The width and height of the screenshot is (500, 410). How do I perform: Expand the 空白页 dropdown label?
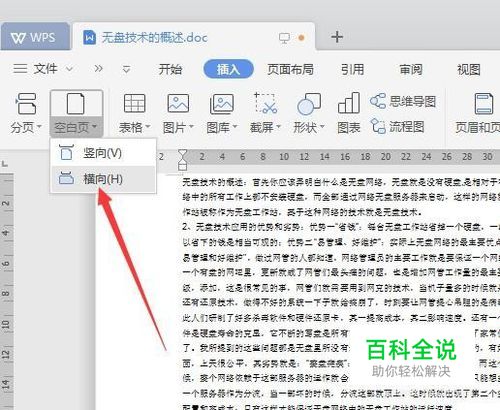(x=76, y=127)
